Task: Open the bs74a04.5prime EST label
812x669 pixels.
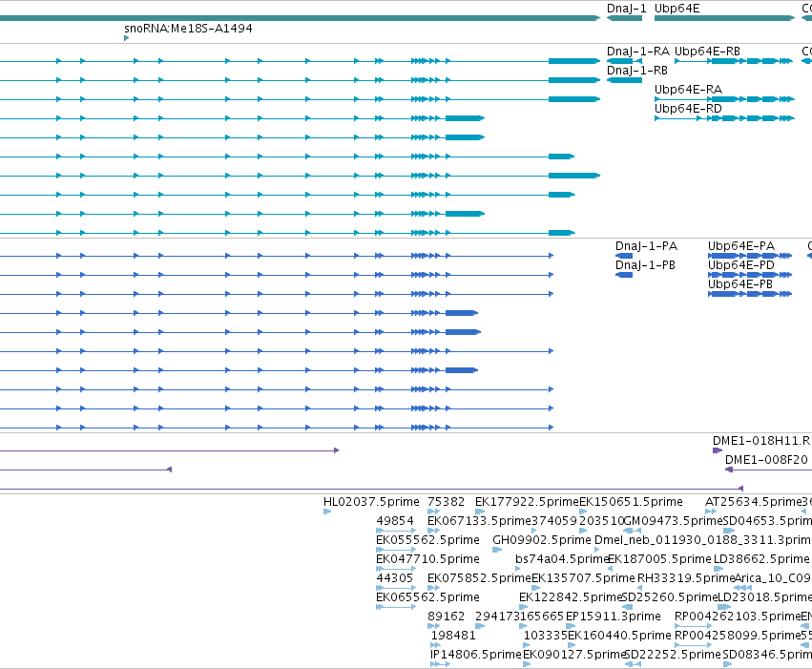Action: [561, 559]
